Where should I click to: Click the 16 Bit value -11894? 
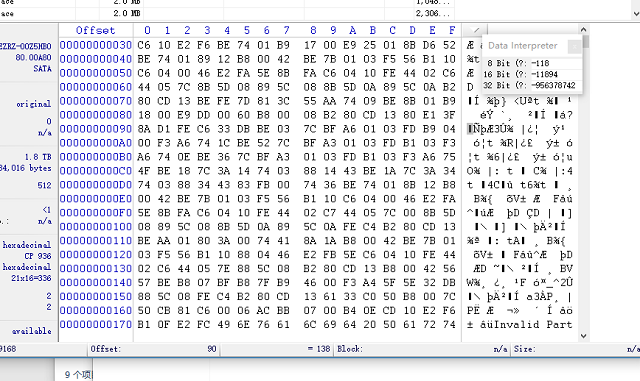(x=544, y=74)
